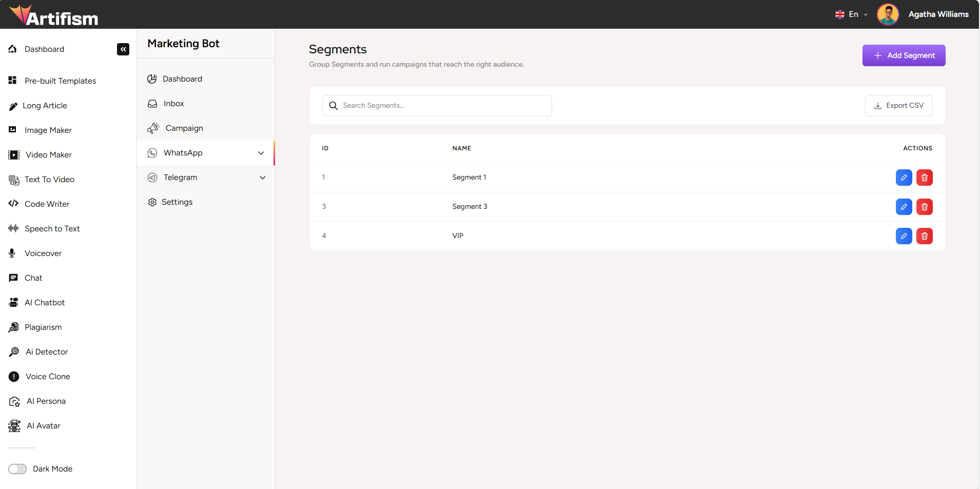Click the Search Segments input field

[x=437, y=105]
